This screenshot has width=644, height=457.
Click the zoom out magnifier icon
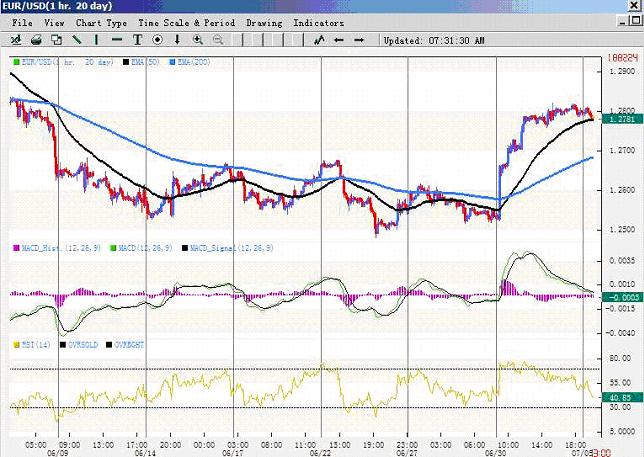[x=218, y=40]
